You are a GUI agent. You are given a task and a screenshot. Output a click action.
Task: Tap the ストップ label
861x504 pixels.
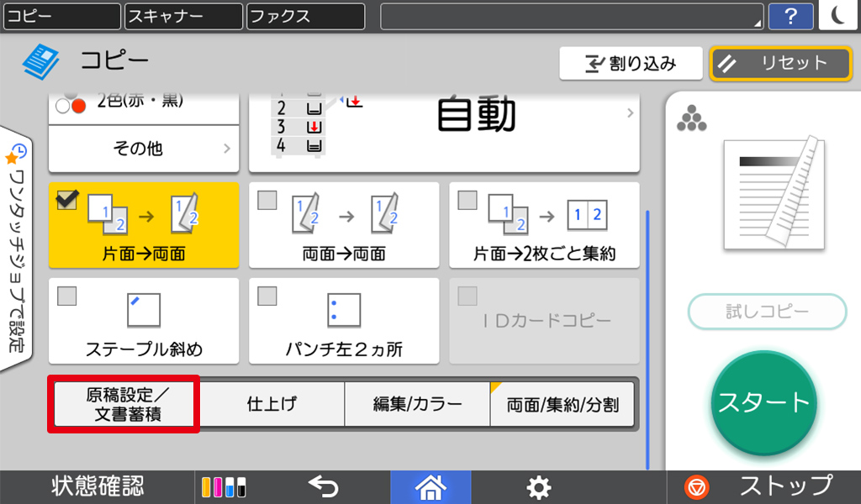tap(786, 486)
